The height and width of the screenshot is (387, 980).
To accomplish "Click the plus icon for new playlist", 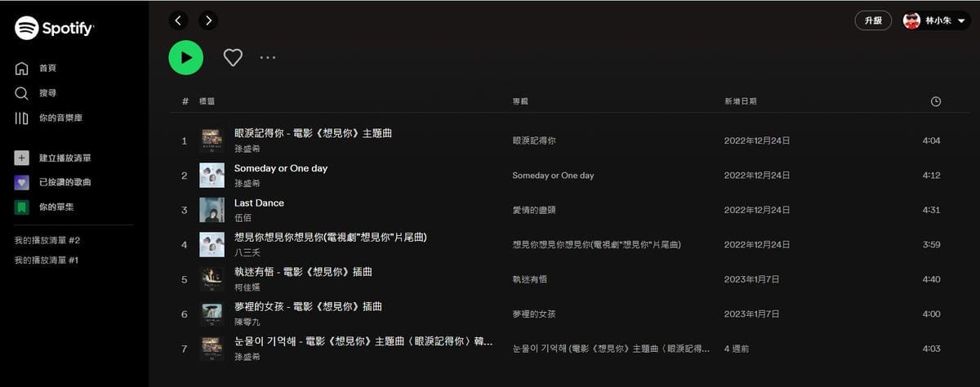I will (22, 158).
